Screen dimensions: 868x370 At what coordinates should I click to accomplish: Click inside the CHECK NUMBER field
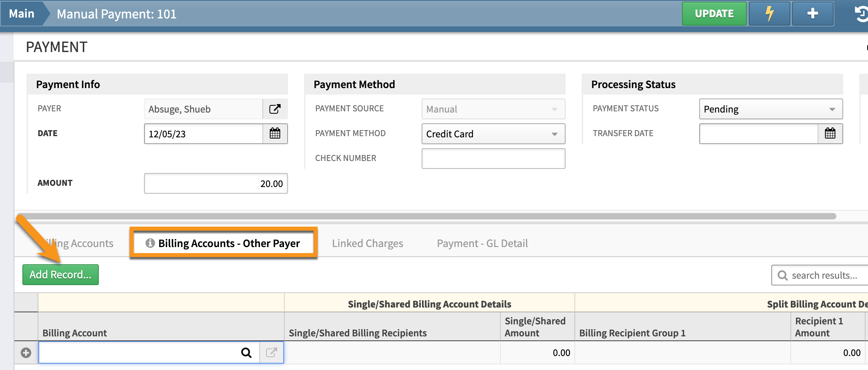click(493, 158)
